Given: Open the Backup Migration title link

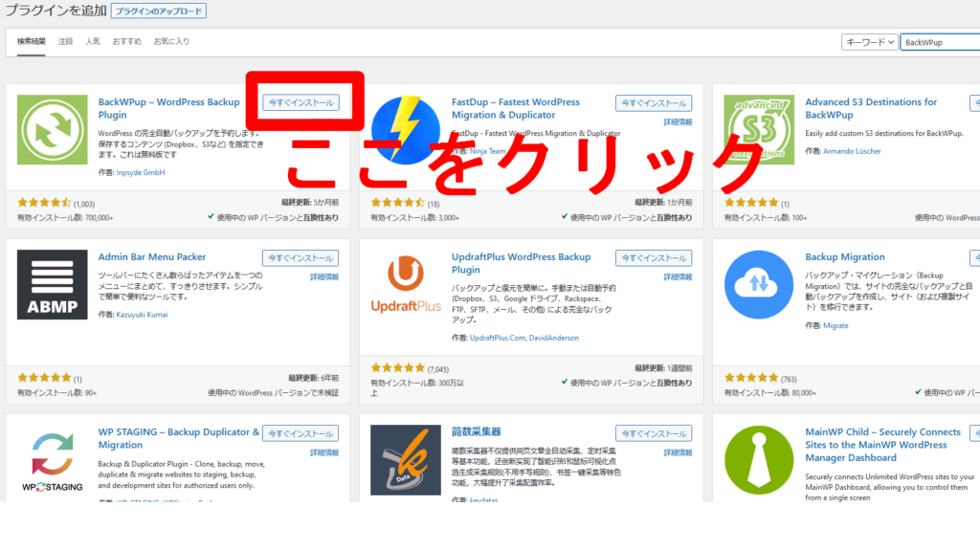Looking at the screenshot, I should pyautogui.click(x=845, y=256).
